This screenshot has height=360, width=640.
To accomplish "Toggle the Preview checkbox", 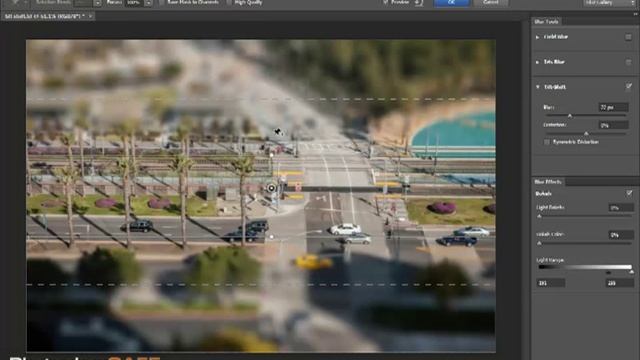I will pos(386,2).
